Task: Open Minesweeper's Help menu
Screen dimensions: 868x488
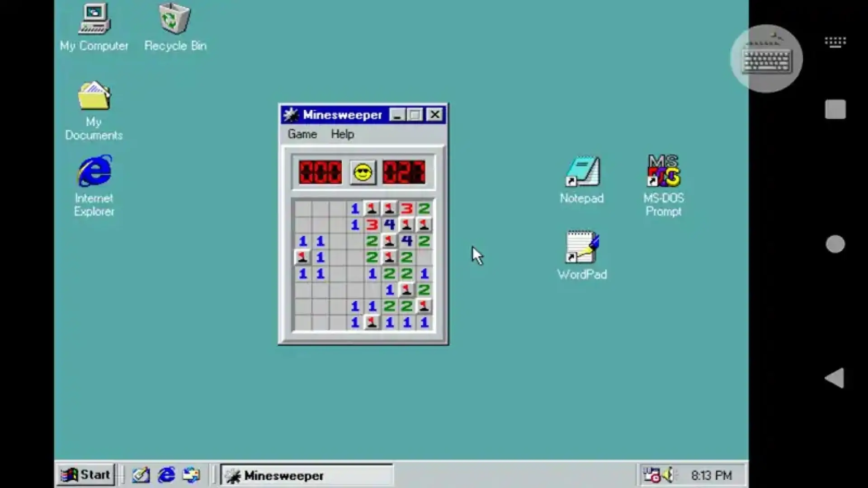Action: tap(342, 134)
